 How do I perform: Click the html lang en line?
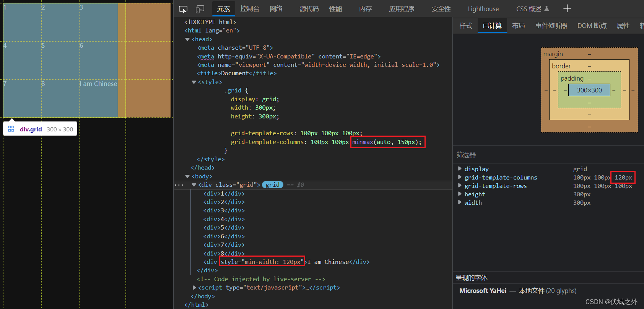(212, 31)
